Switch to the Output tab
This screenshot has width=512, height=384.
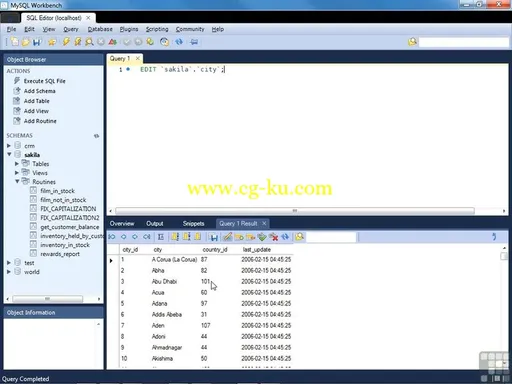pyautogui.click(x=155, y=223)
